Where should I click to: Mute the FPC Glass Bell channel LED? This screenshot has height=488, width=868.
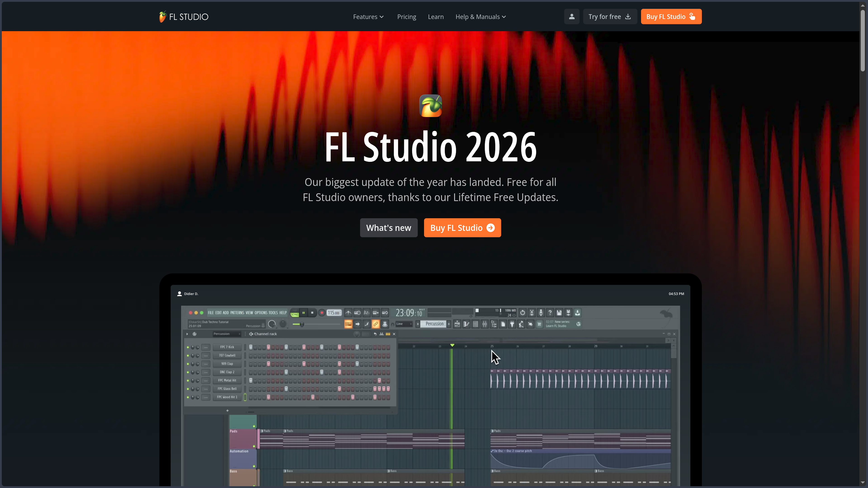188,389
